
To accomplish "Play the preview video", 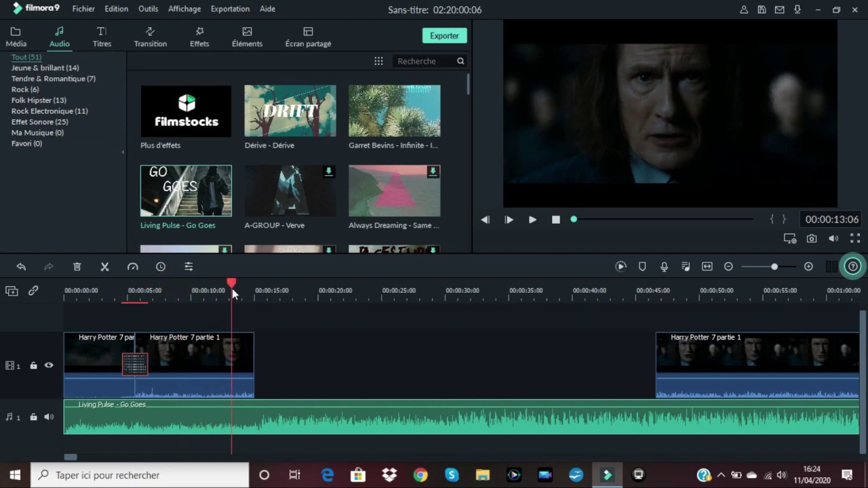I will pos(532,220).
